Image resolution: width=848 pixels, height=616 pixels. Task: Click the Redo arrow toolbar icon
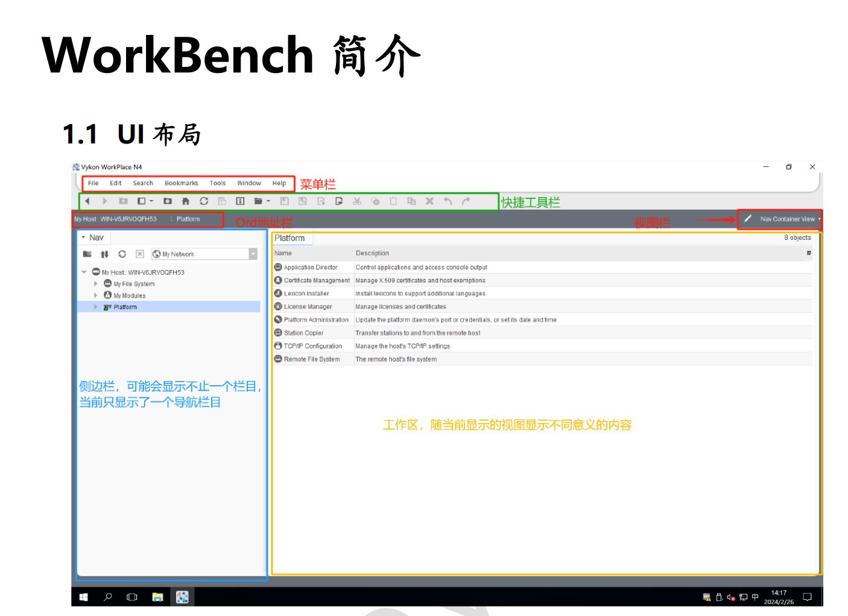tap(466, 201)
